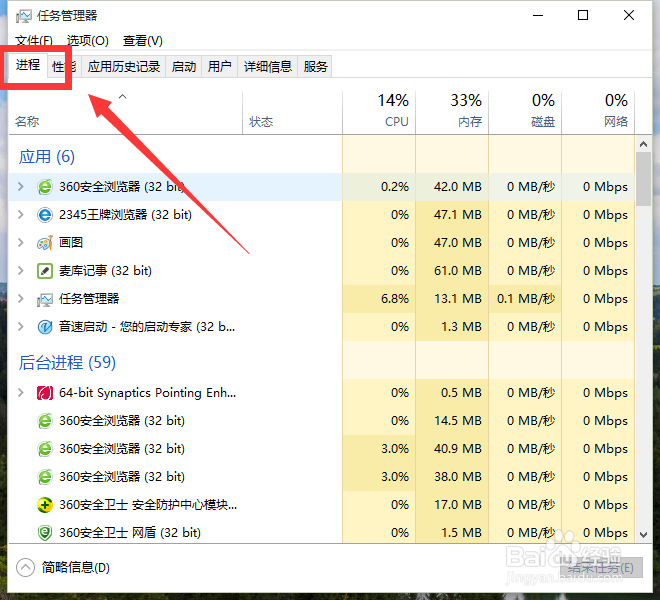660x600 pixels.
Task: Minimize the Task Manager window
Action: [x=538, y=16]
